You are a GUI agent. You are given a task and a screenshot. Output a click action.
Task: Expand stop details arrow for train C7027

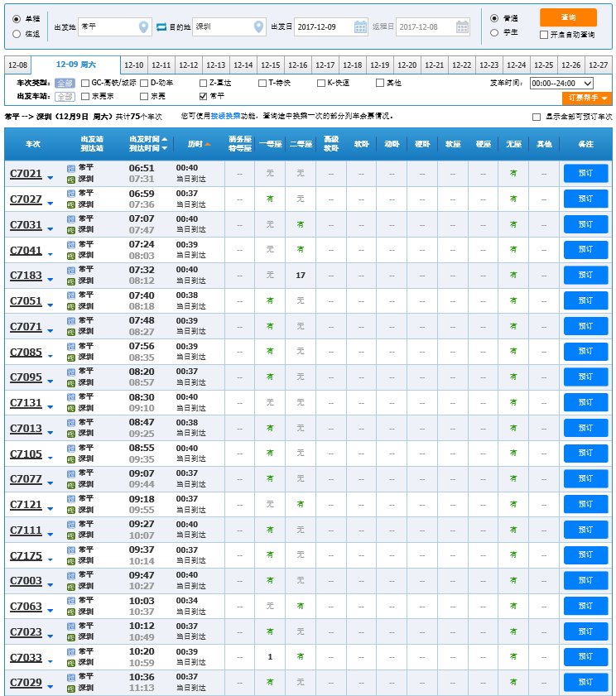coord(50,203)
